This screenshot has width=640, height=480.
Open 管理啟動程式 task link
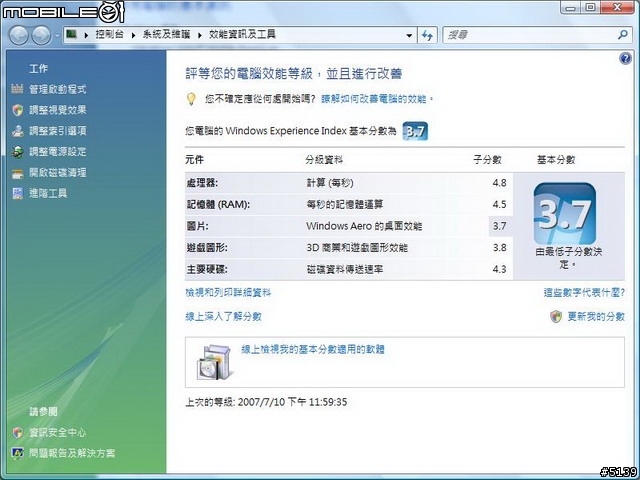point(58,89)
